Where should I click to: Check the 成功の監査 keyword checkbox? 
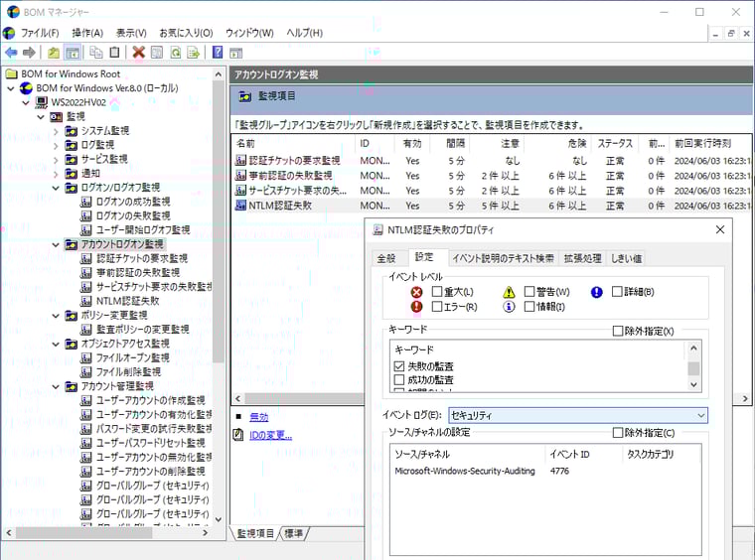(x=399, y=379)
